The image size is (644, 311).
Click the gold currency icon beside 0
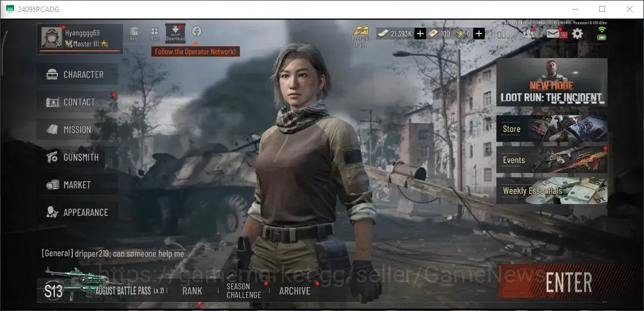pyautogui.click(x=460, y=33)
